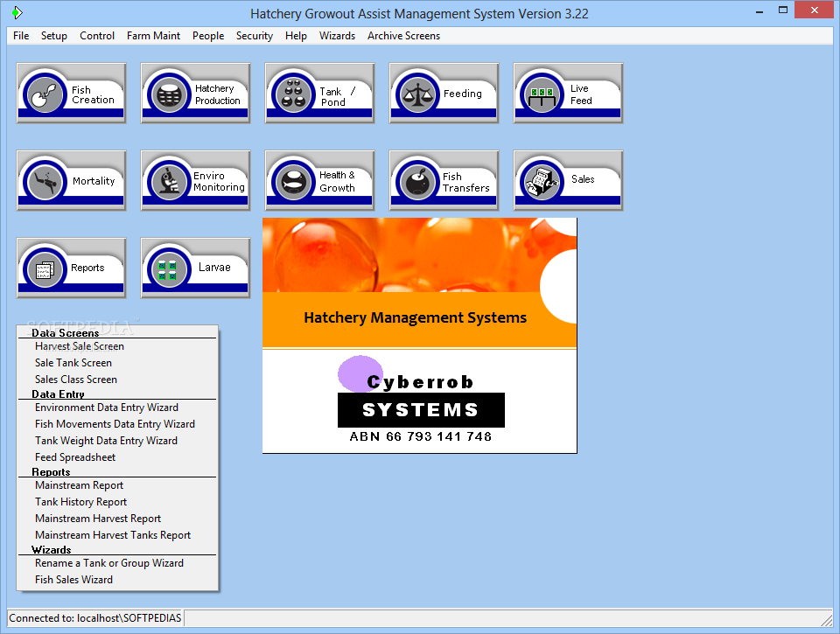Open the Mortality module
The height and width of the screenshot is (634, 840).
coord(71,180)
